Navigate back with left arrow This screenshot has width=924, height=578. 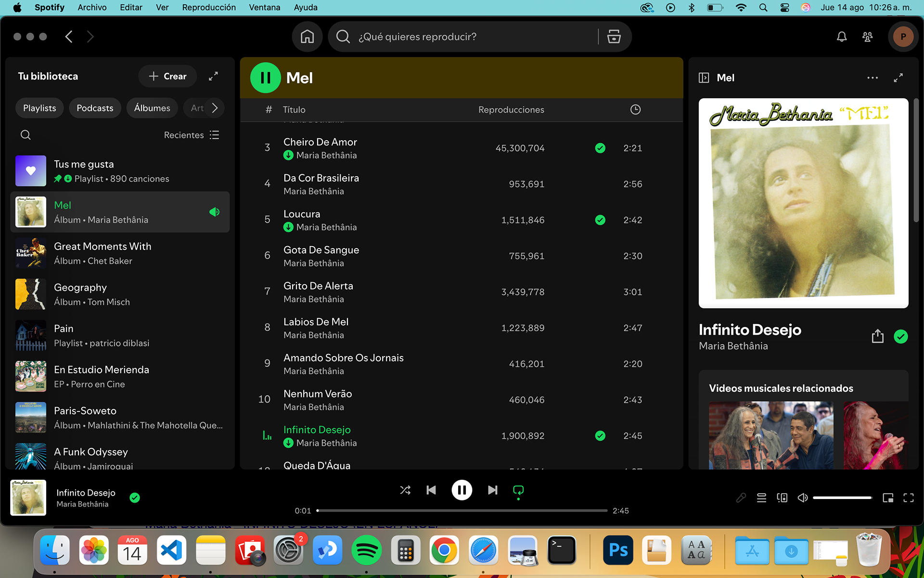69,37
